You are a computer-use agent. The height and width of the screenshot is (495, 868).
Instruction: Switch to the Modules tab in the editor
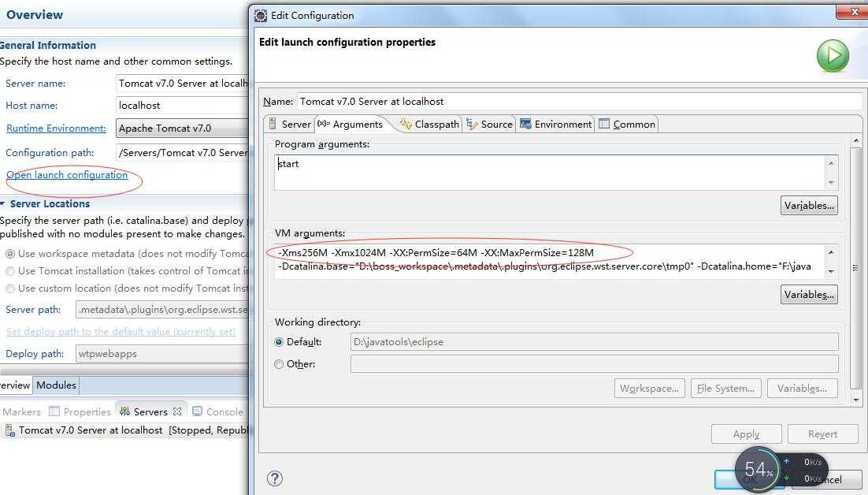pyautogui.click(x=57, y=385)
